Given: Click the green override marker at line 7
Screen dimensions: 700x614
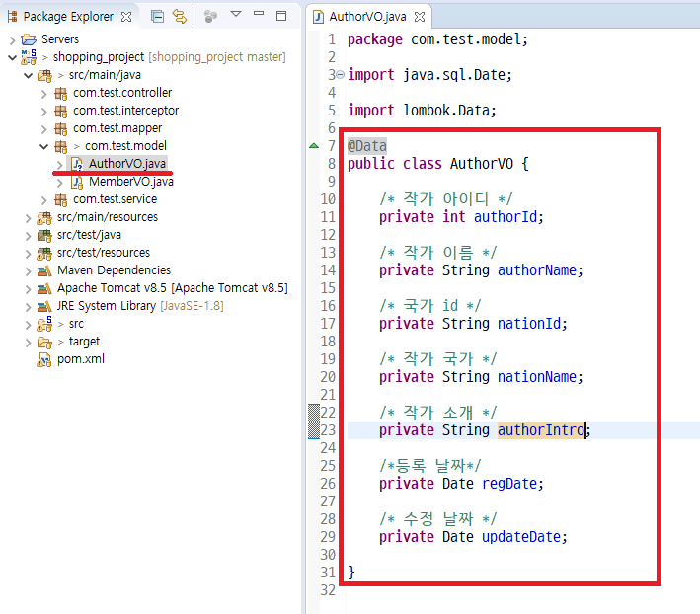Looking at the screenshot, I should tap(314, 145).
